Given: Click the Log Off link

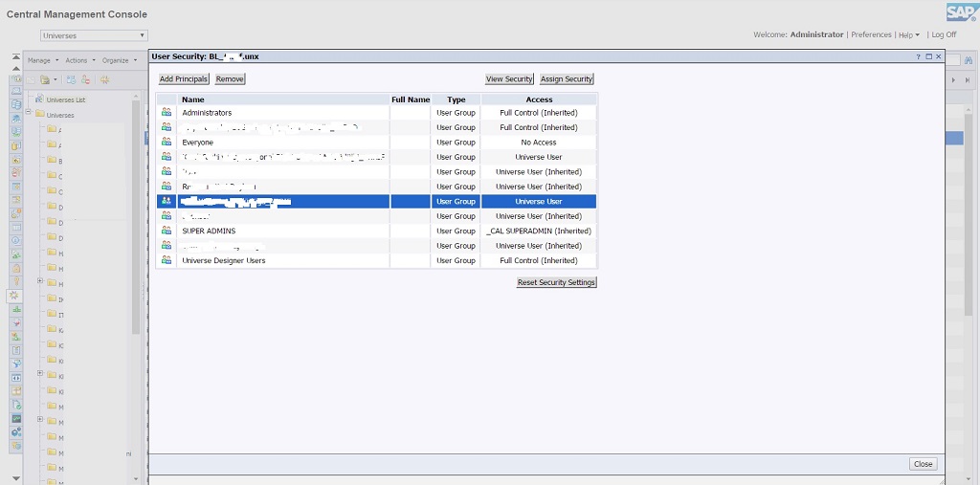Looking at the screenshot, I should (x=944, y=35).
